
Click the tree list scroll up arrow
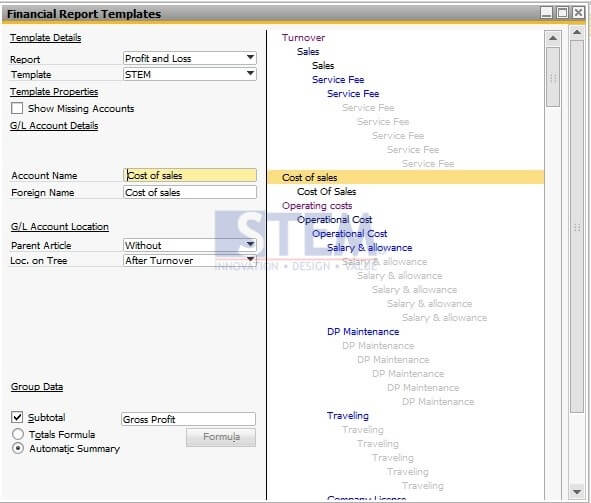[553, 38]
